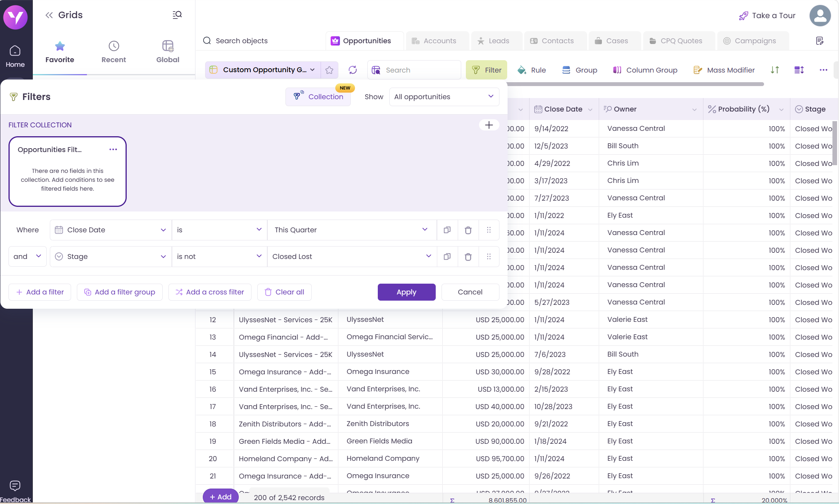Viewport: 839px width, 504px height.
Task: Open Mass Modifier tool
Action: pos(724,70)
